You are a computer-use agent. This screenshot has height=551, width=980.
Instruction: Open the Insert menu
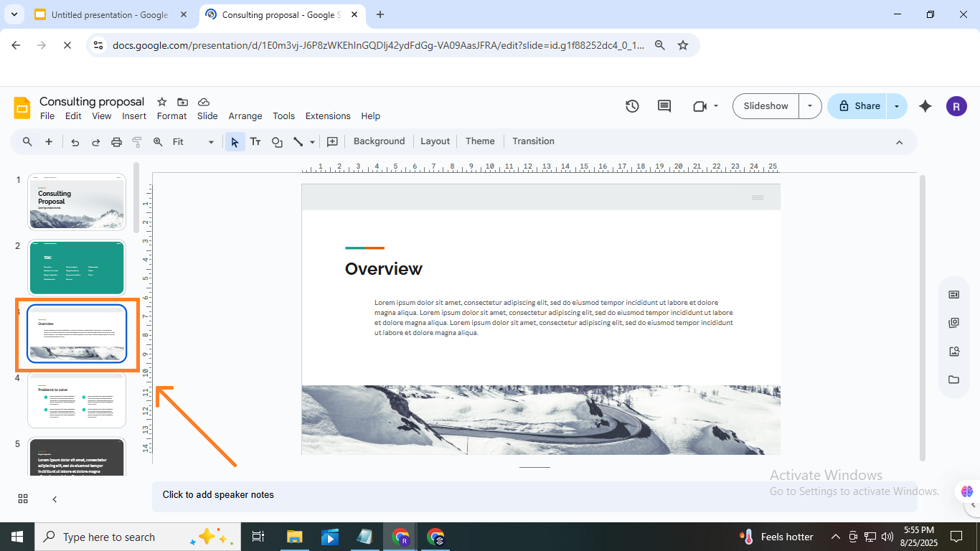(134, 116)
